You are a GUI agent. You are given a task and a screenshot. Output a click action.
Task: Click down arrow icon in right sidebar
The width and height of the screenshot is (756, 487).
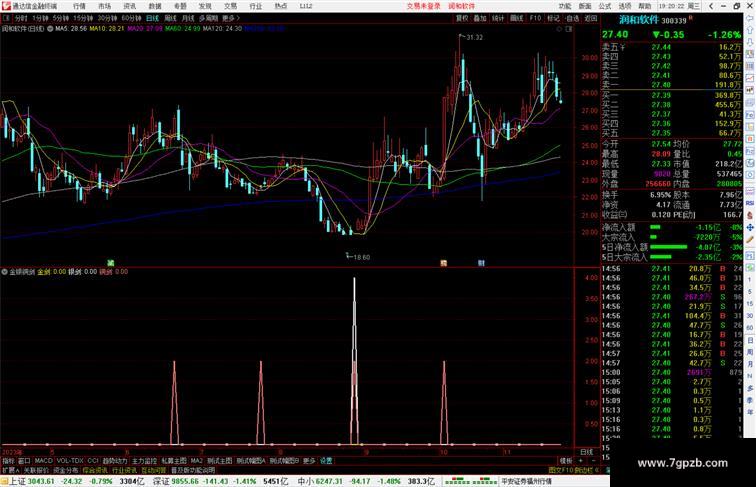coord(750,43)
